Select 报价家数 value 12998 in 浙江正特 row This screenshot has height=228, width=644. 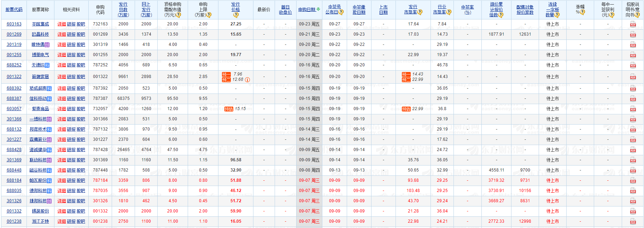click(525, 221)
